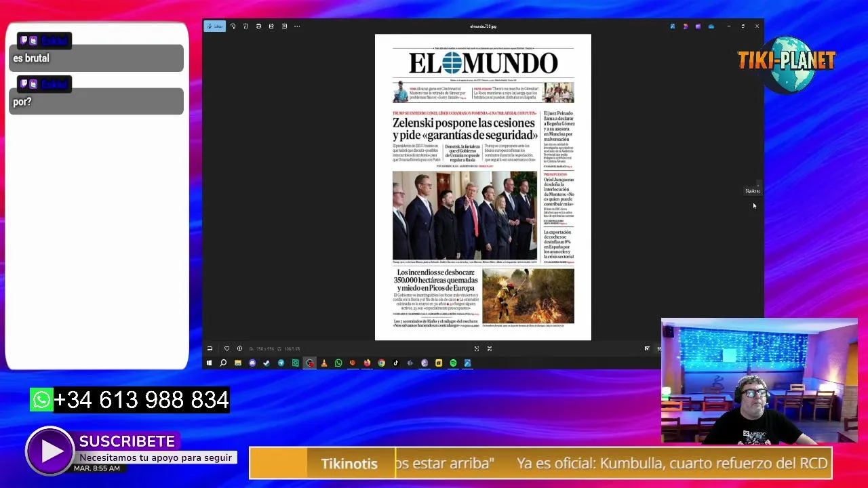Delete the image using the trash icon

245,26
